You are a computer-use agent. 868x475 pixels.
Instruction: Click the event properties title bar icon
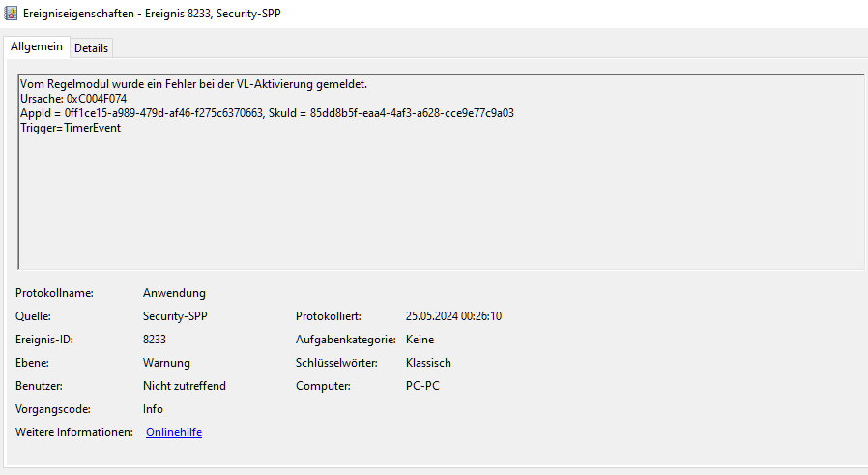(x=11, y=13)
